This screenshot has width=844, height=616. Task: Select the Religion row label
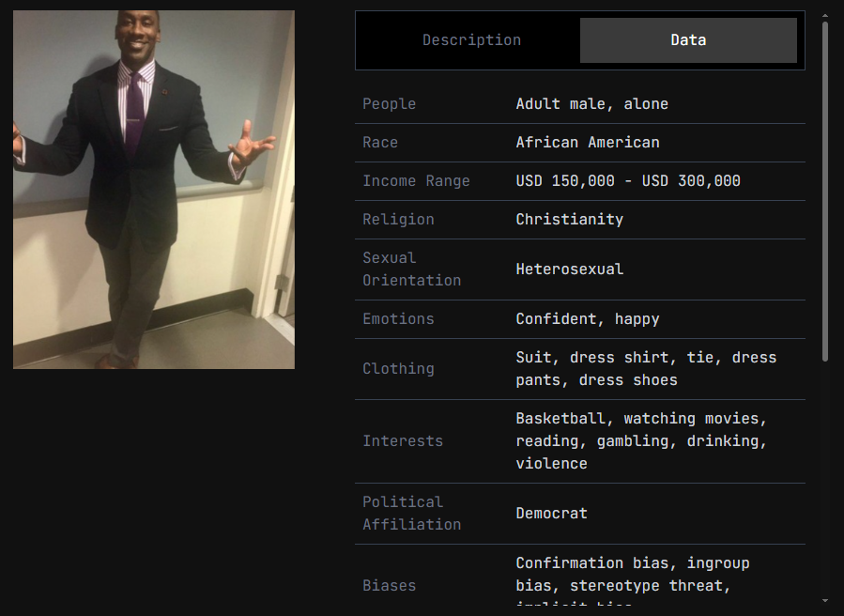click(x=398, y=220)
